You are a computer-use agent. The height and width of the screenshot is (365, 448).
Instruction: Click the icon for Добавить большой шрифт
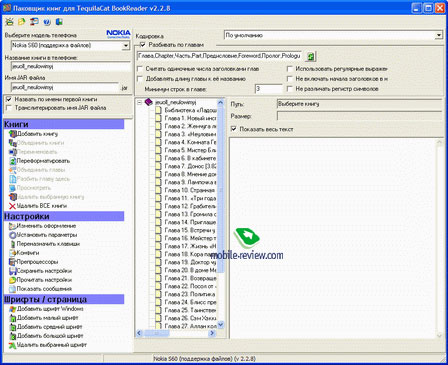click(13, 336)
